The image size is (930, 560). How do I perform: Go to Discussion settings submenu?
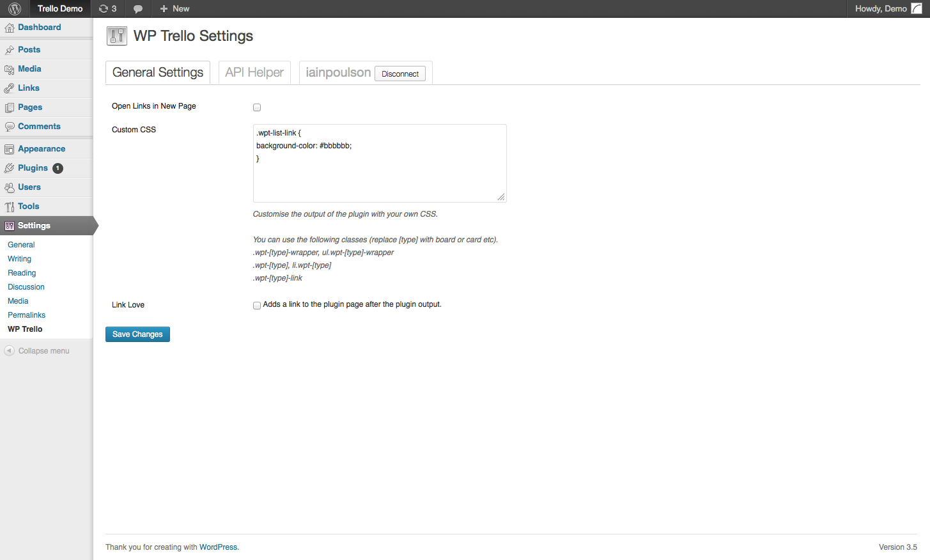click(26, 287)
